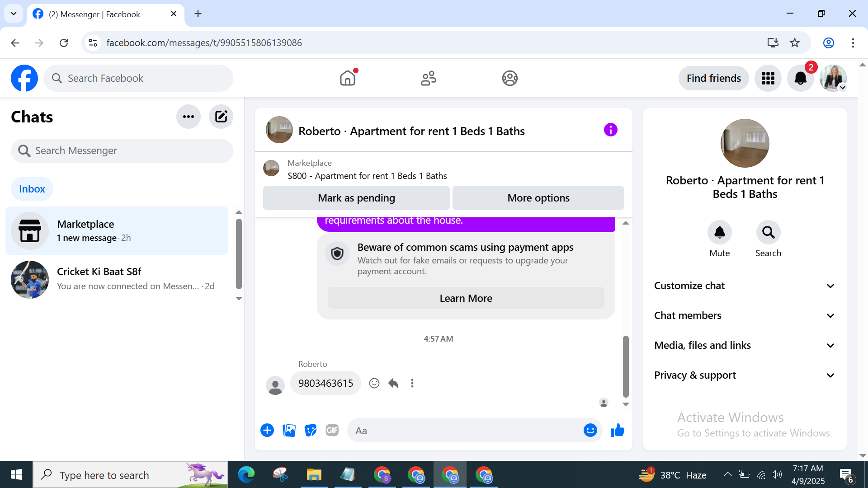Open Windows notification center icon
The width and height of the screenshot is (868, 488).
(847, 475)
